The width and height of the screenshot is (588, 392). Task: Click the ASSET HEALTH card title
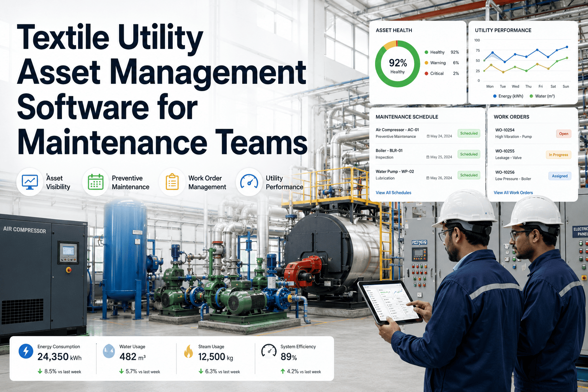point(394,30)
